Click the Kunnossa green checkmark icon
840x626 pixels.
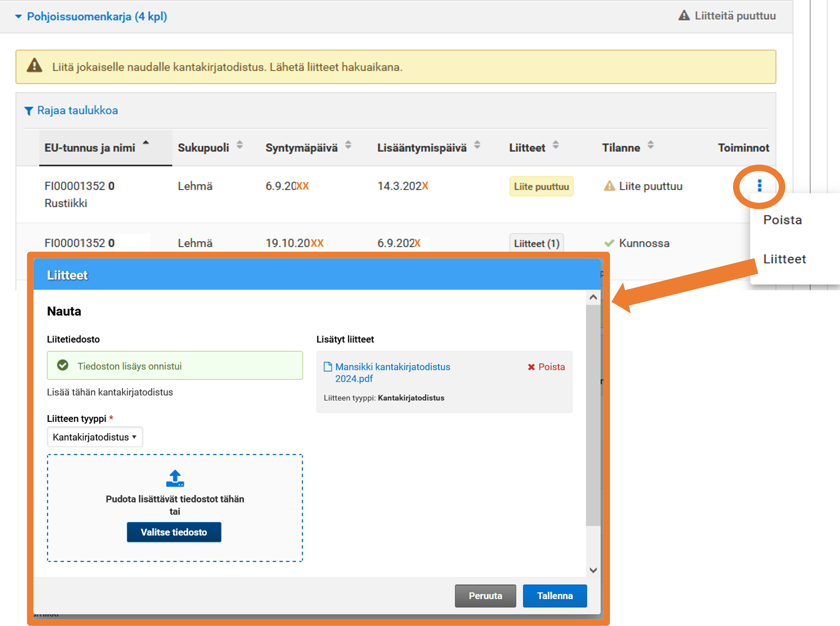(609, 243)
